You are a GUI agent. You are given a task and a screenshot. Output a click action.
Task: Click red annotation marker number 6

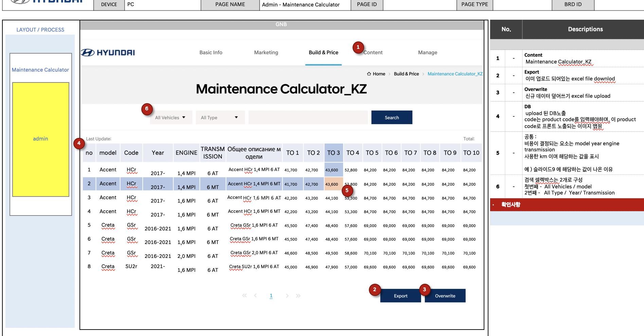[147, 109]
